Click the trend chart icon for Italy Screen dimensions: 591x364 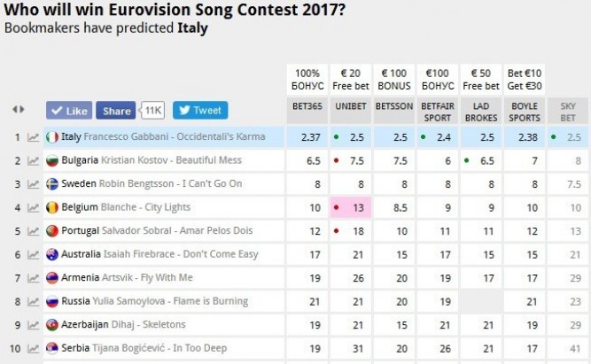[x=33, y=137]
